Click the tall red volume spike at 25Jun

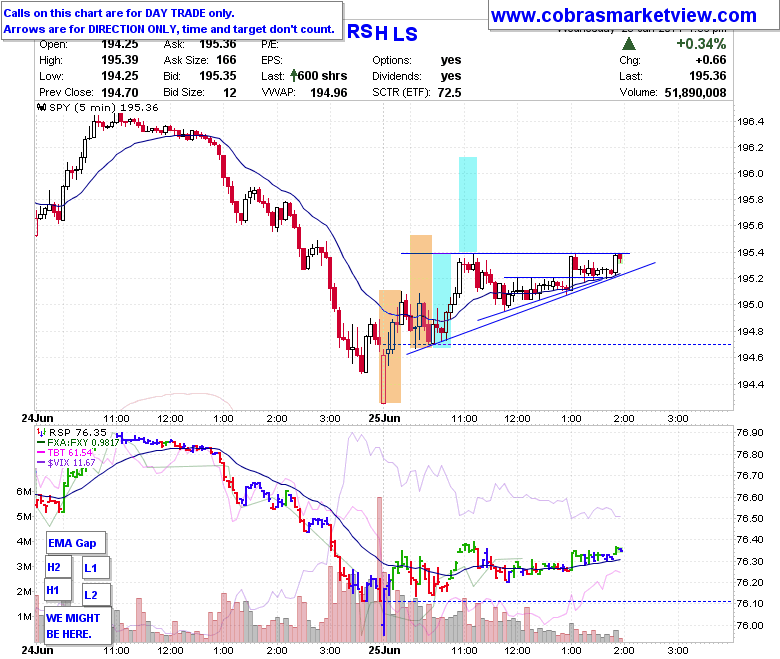pos(380,569)
